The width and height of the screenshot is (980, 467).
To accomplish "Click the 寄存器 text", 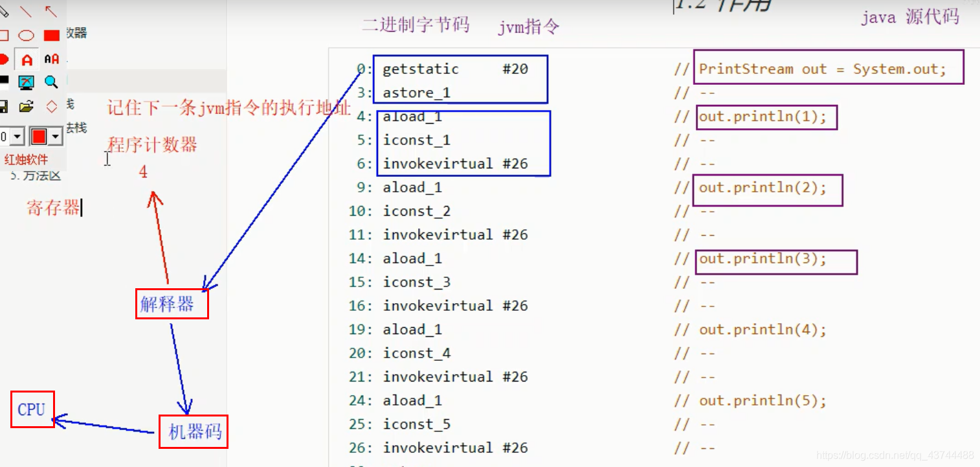I will pos(53,207).
